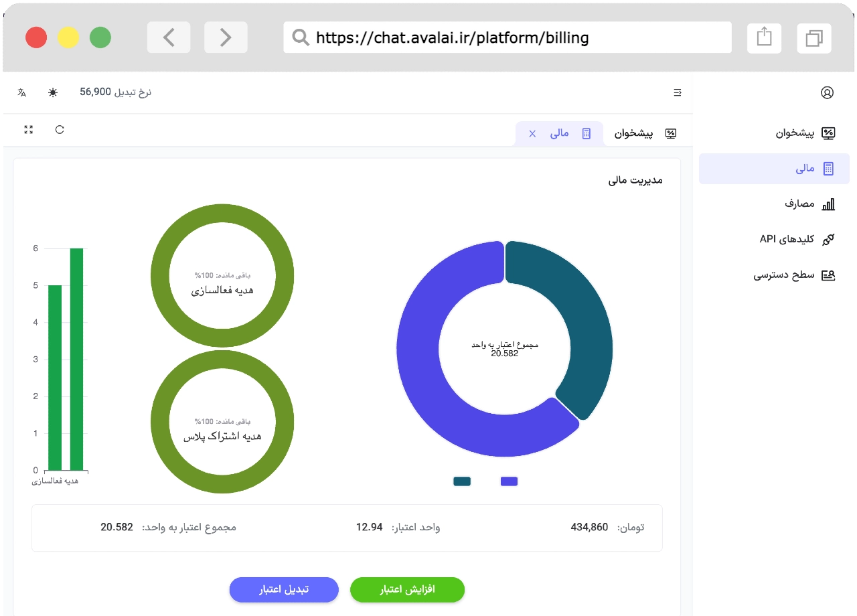The width and height of the screenshot is (857, 616).
Task: Click the user profile icon in sidebar
Action: [827, 93]
